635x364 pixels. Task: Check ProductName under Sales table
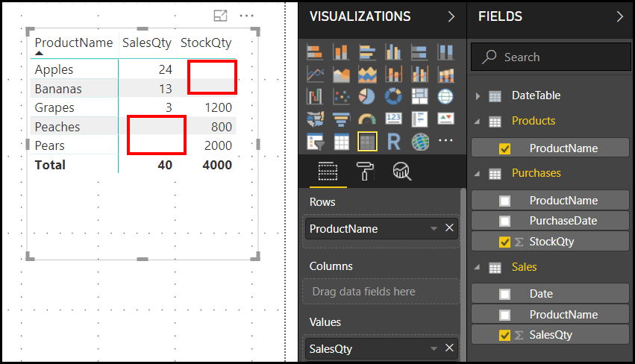pyautogui.click(x=504, y=315)
